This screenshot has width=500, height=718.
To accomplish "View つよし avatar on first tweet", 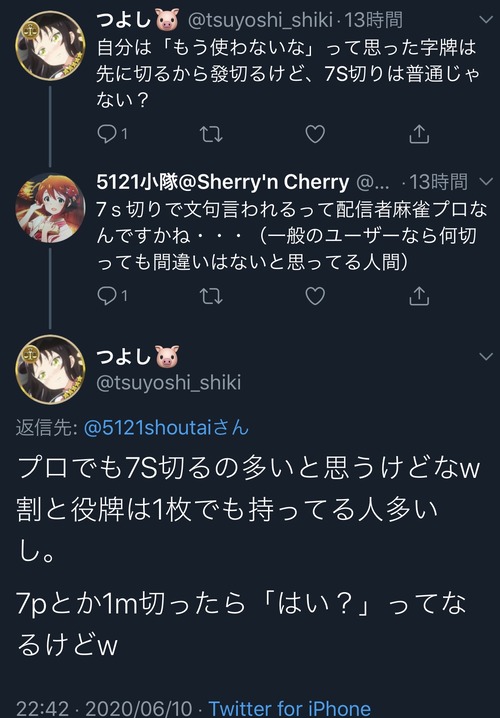I will (x=50, y=46).
